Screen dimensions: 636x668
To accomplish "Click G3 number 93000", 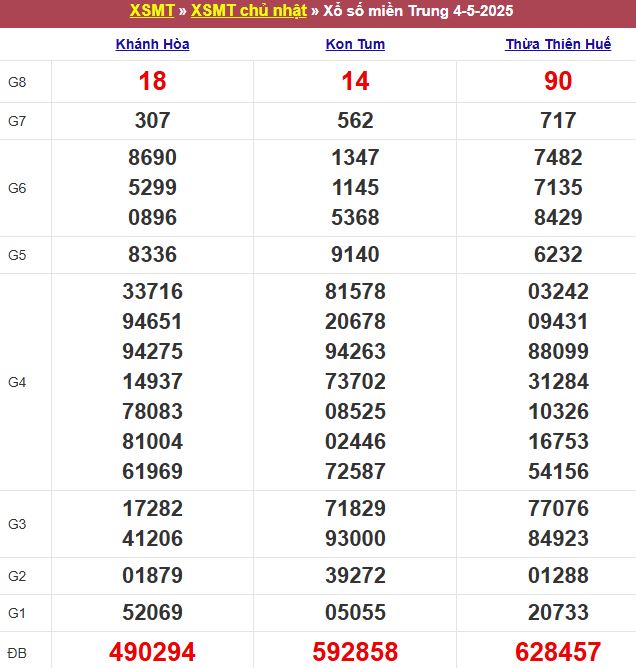I will pos(355,538).
